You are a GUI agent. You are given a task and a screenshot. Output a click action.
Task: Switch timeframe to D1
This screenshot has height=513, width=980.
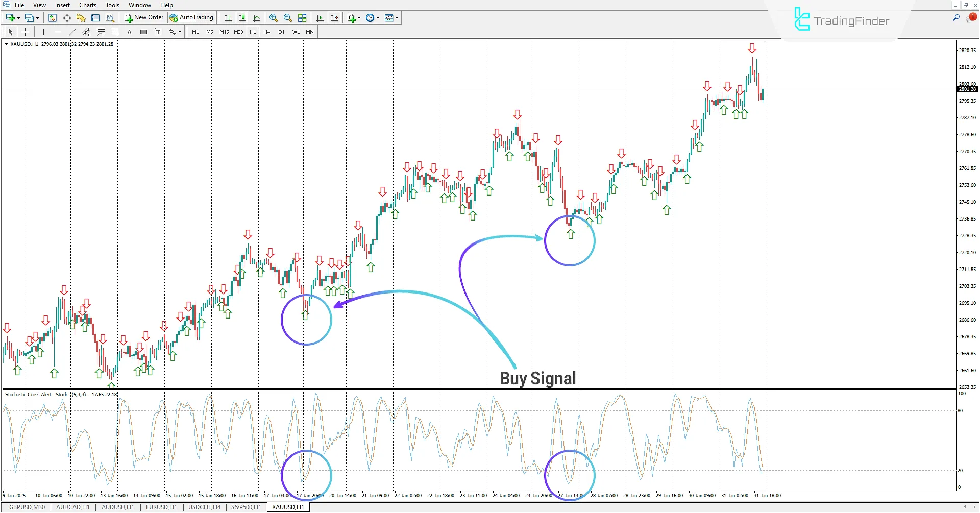281,32
